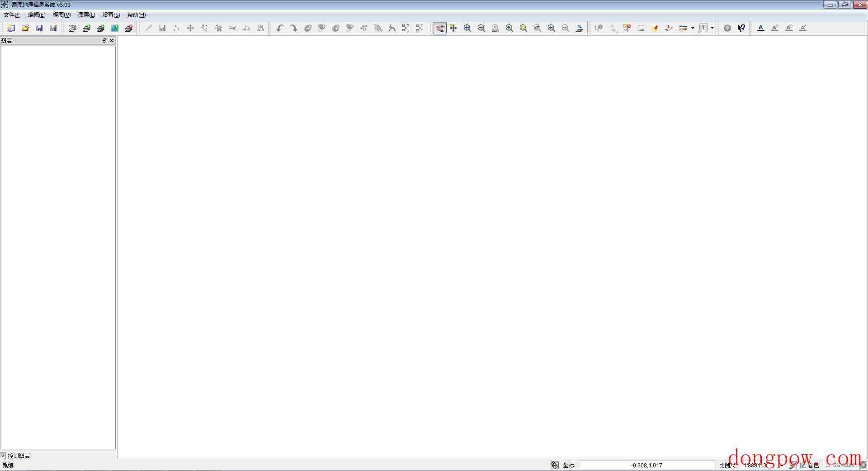Select the Pan map tool icon

tap(453, 28)
